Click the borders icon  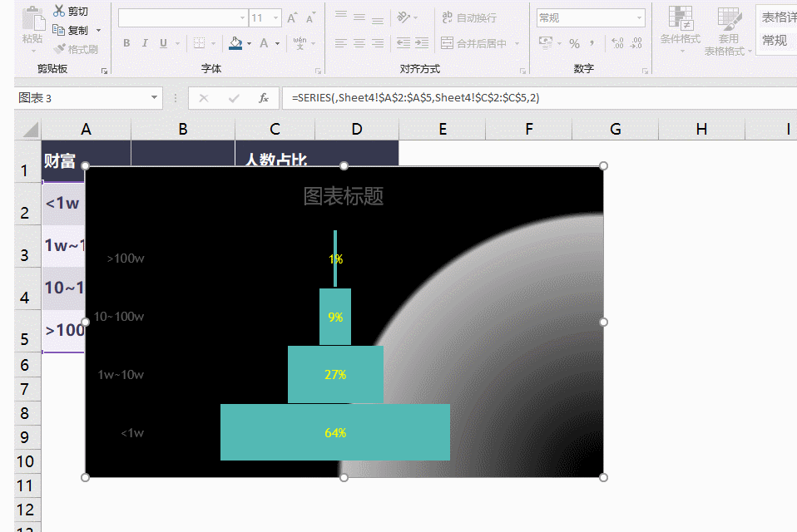(200, 43)
